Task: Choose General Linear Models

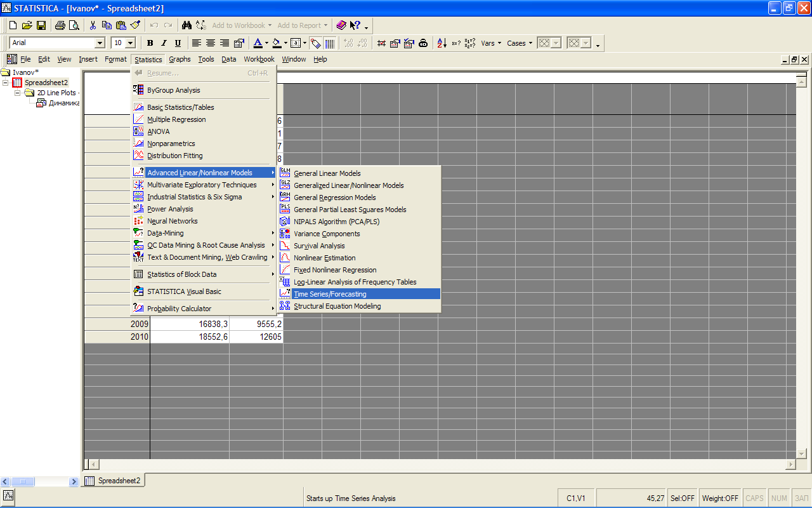Action: [359, 173]
